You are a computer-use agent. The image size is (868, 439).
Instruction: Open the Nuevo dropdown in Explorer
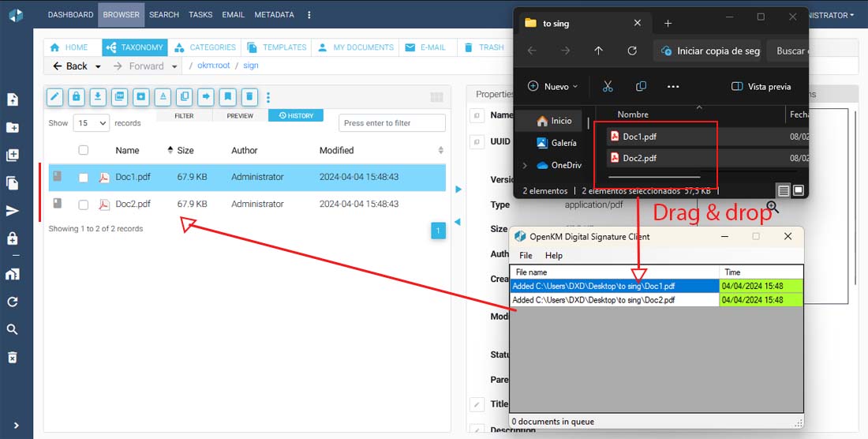(552, 86)
